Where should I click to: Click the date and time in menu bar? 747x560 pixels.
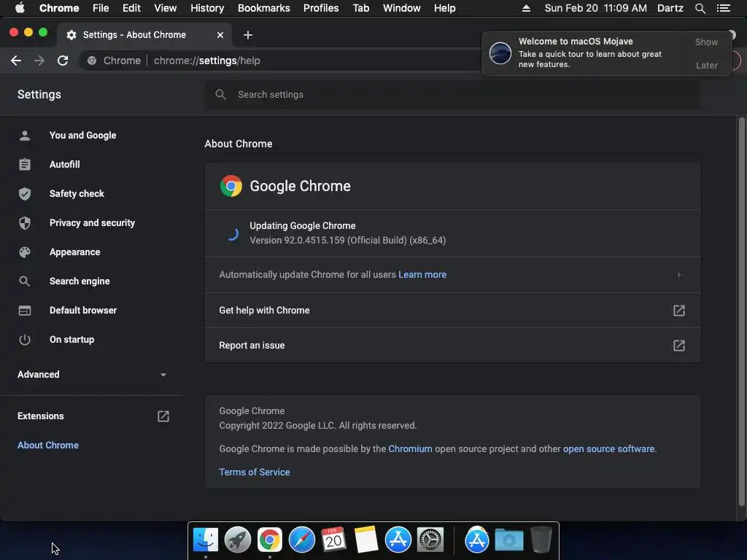[595, 8]
